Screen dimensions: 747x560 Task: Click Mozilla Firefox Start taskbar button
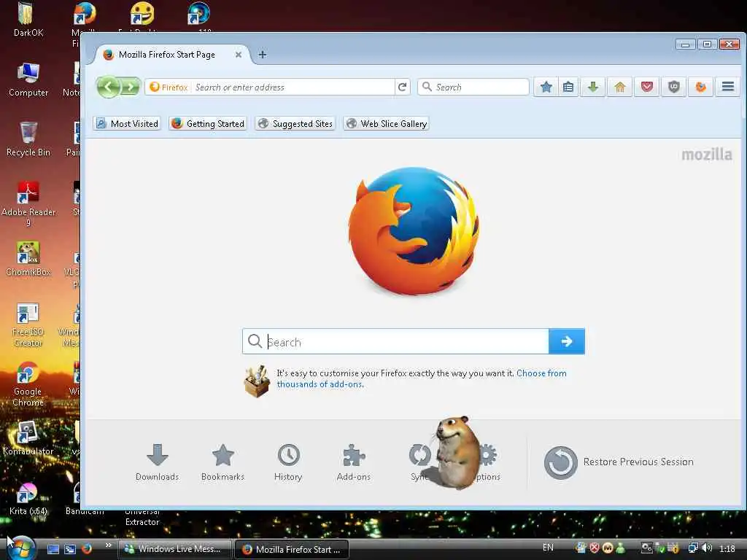point(292,549)
